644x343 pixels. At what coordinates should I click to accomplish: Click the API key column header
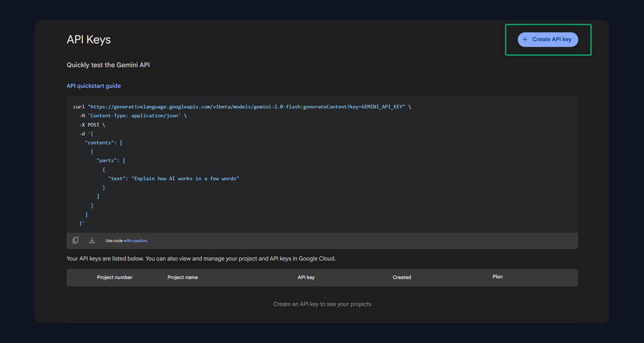(306, 277)
